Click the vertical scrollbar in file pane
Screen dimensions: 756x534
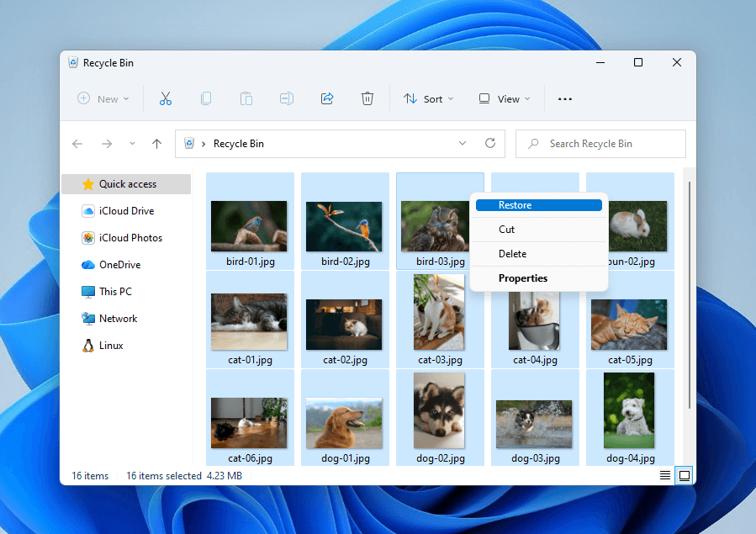(690, 295)
